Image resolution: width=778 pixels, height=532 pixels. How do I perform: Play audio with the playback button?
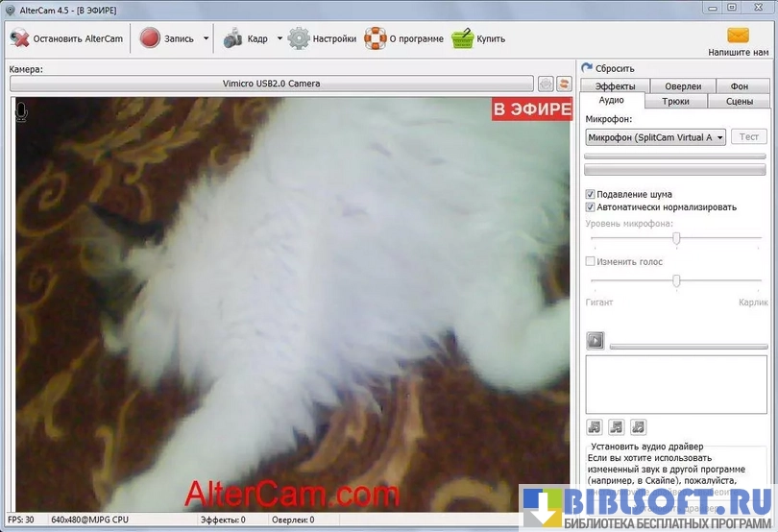596,340
